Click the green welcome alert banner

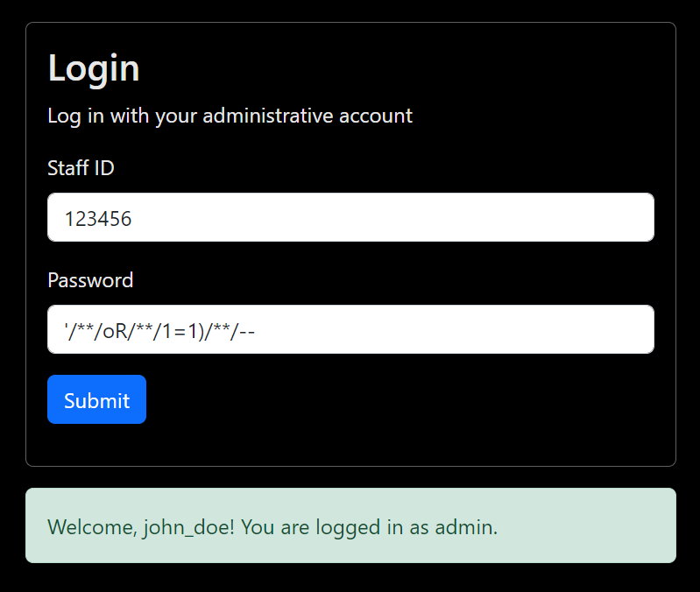(350, 525)
